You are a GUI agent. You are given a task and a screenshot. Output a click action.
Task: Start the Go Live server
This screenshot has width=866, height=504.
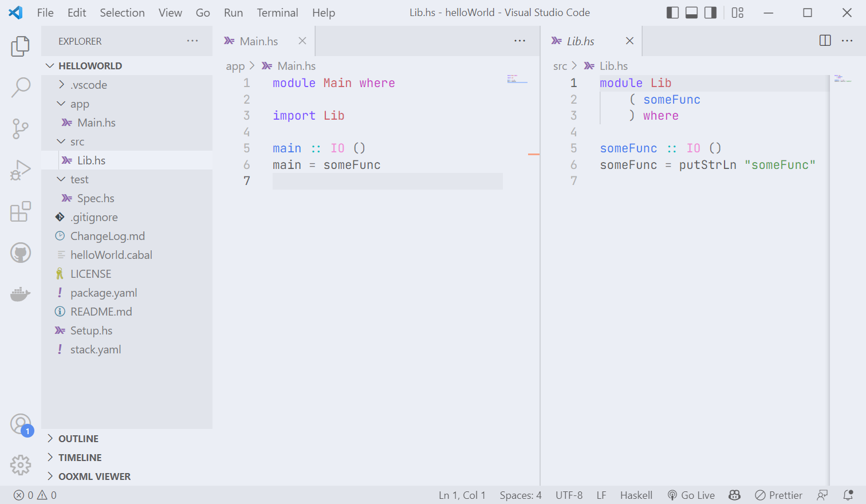coord(691,494)
